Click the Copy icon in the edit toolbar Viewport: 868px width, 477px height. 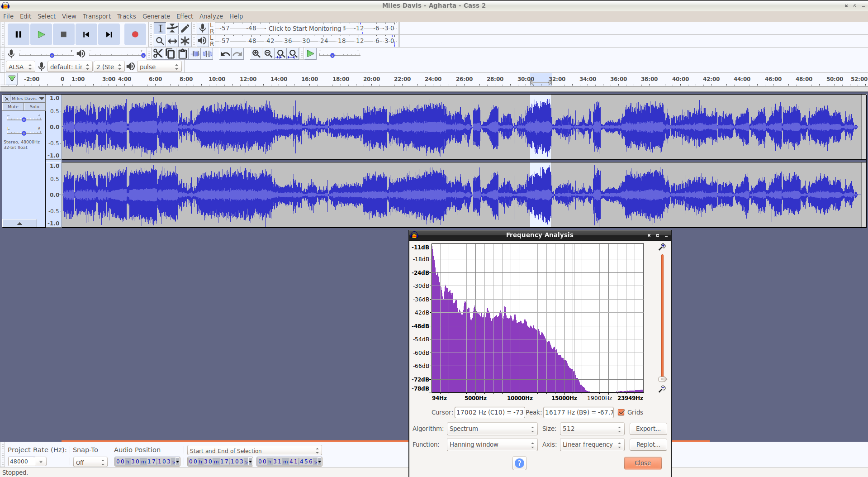coord(170,54)
